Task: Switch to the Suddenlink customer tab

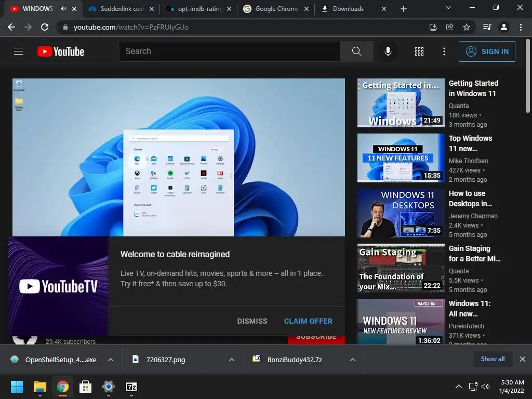Action: pyautogui.click(x=122, y=9)
